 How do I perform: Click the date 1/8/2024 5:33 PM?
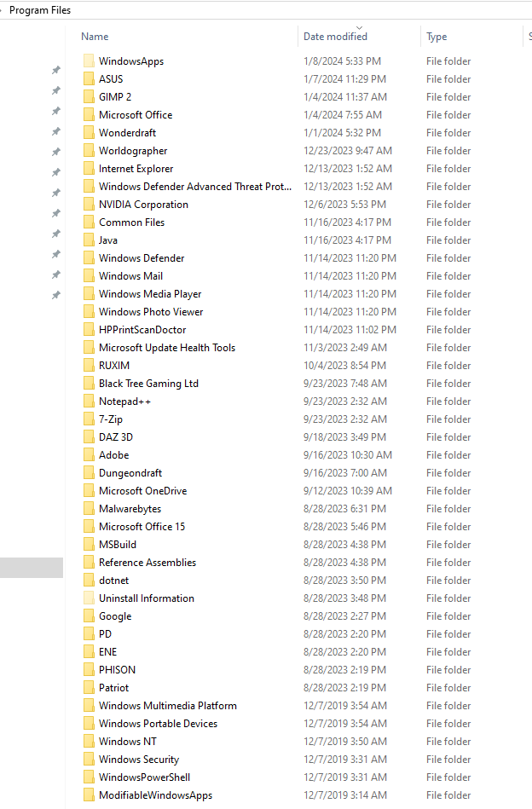(x=342, y=61)
